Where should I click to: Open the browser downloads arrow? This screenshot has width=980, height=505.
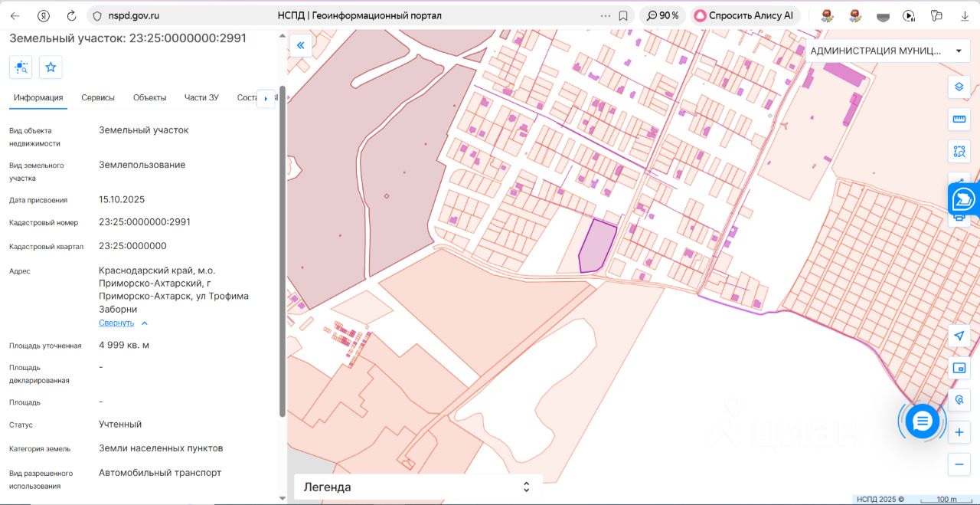[x=964, y=15]
